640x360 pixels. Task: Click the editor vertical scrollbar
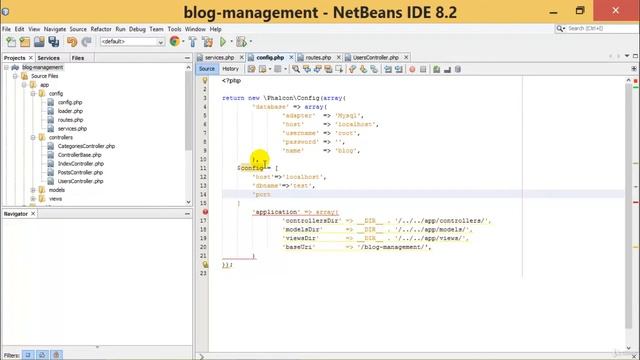click(x=629, y=206)
